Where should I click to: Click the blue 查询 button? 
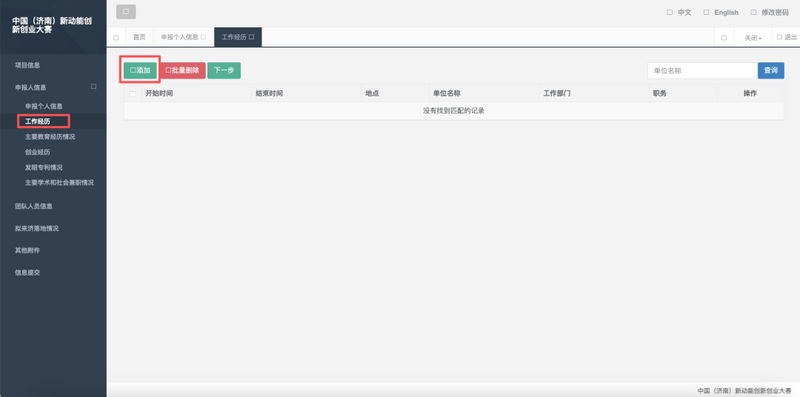pos(771,70)
